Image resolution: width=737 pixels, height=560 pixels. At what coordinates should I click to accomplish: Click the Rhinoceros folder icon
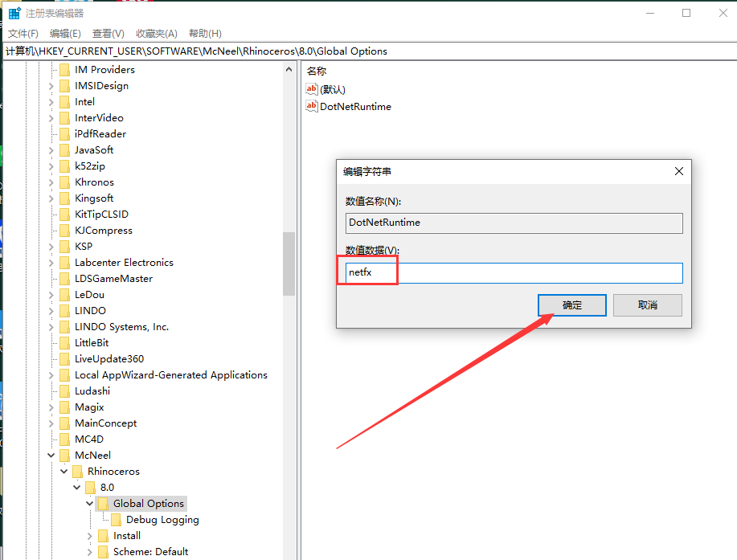[77, 472]
